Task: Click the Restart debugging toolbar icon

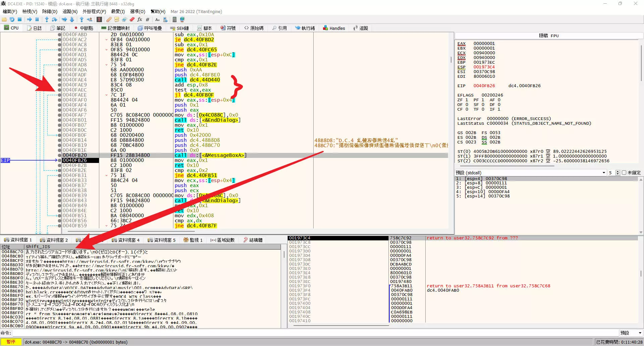Action: [x=12, y=19]
